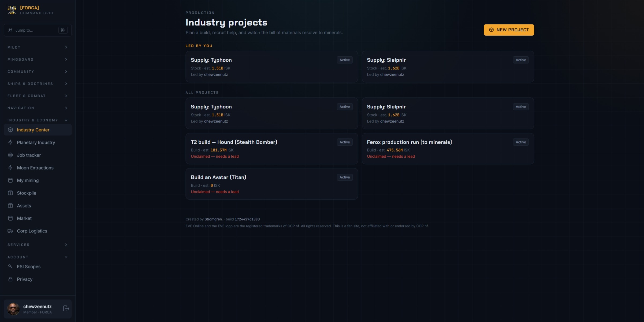
Task: Expand the Community section
Action: pos(38,72)
